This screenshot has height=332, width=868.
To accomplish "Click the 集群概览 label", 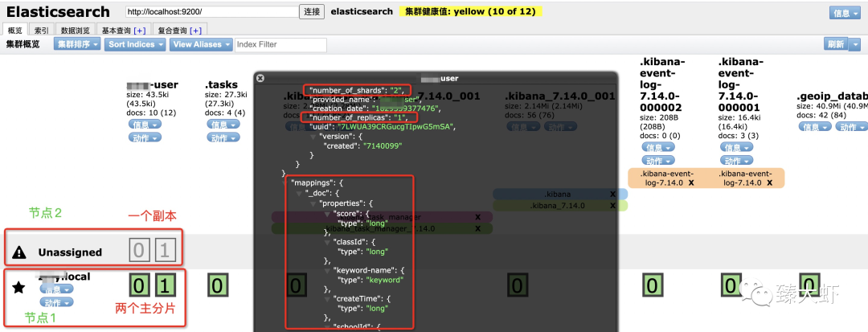I will pyautogui.click(x=23, y=44).
